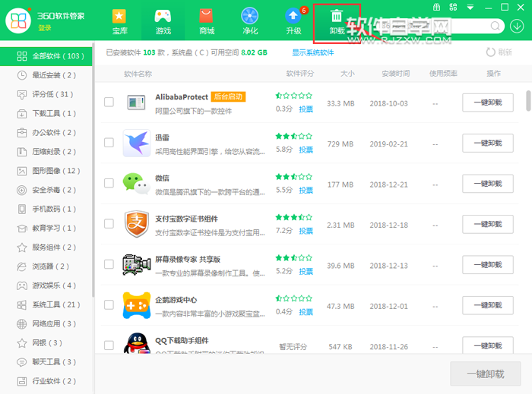Click 一键卸载 for 企鹅游戏中心
This screenshot has height=394, width=532.
(488, 305)
